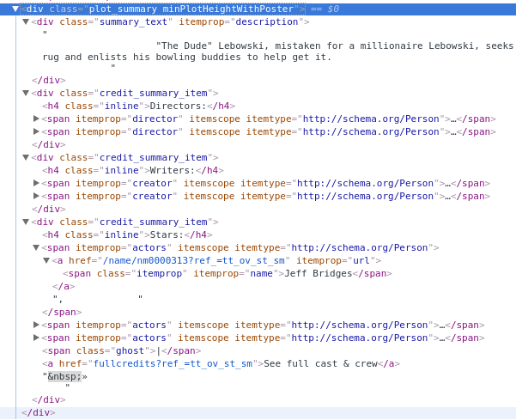Expand the first creator span node
Image resolution: width=516 pixels, height=420 pixels.
click(x=36, y=183)
